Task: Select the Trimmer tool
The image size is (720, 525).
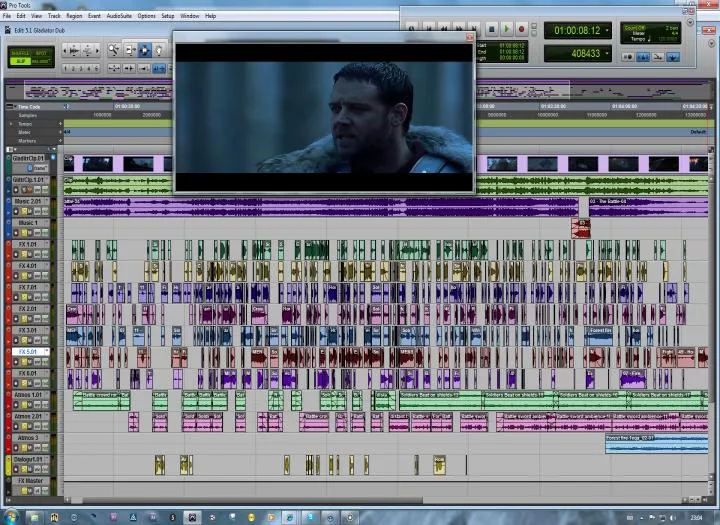Action: (130, 50)
